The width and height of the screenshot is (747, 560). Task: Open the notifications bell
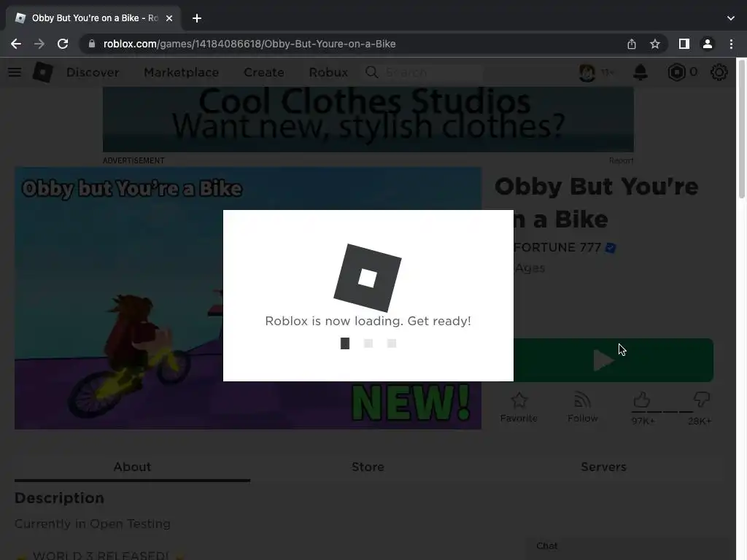640,72
